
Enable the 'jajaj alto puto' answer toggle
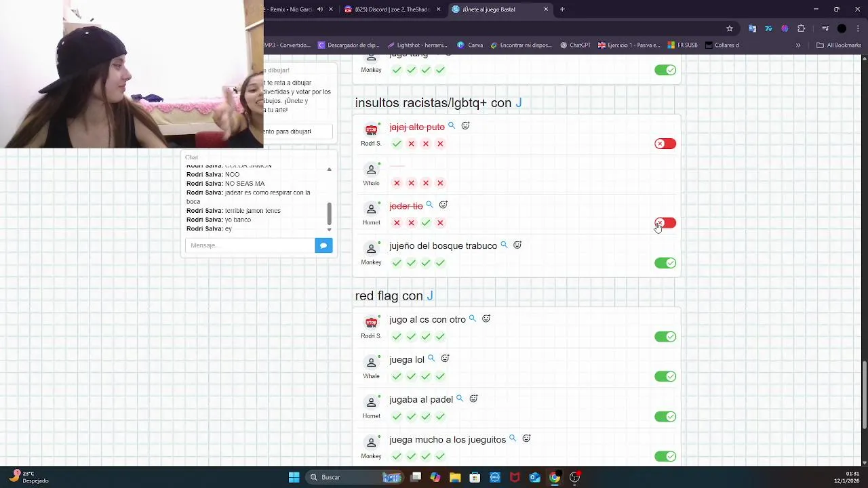665,144
